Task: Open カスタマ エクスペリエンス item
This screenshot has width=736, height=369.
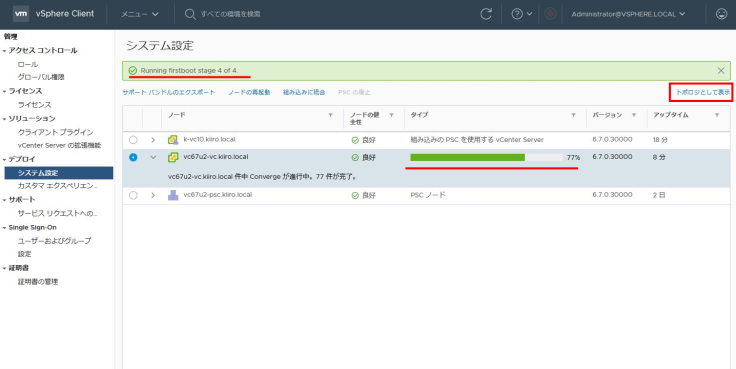Action: pyautogui.click(x=57, y=186)
